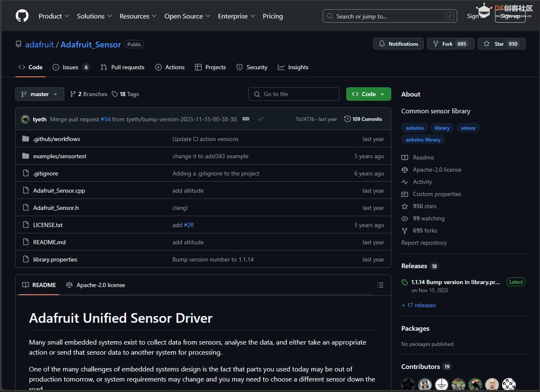Image resolution: width=540 pixels, height=392 pixels.
Task: Open Custom properties link
Action: pyautogui.click(x=431, y=194)
